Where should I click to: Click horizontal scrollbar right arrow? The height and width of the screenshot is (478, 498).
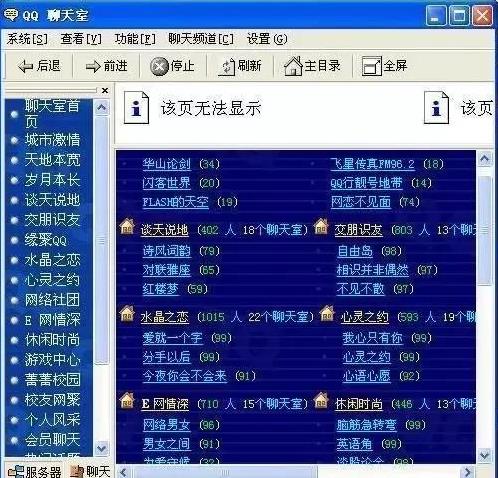(467, 472)
